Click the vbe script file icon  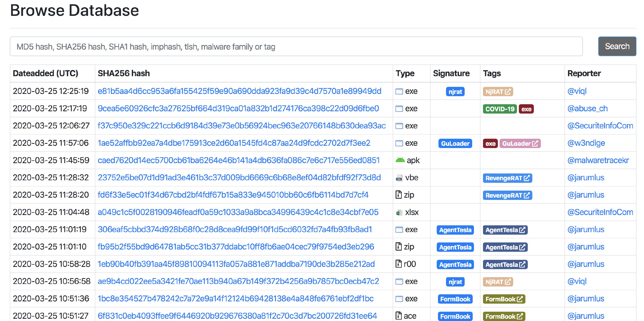point(399,178)
